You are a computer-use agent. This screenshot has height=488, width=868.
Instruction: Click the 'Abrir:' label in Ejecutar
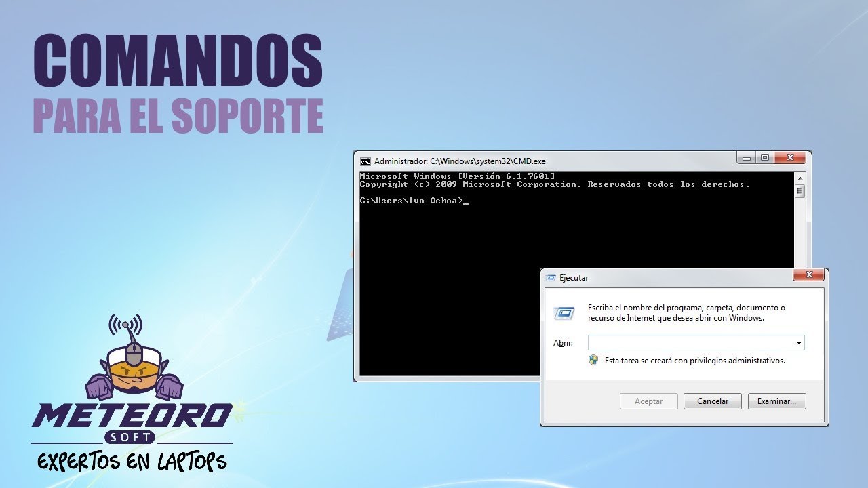[x=563, y=343]
